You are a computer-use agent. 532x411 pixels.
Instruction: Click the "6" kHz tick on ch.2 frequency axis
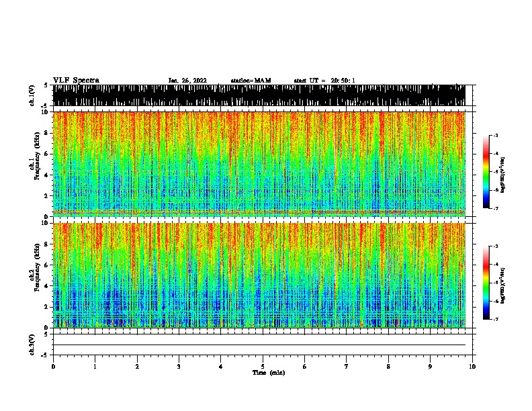47,265
